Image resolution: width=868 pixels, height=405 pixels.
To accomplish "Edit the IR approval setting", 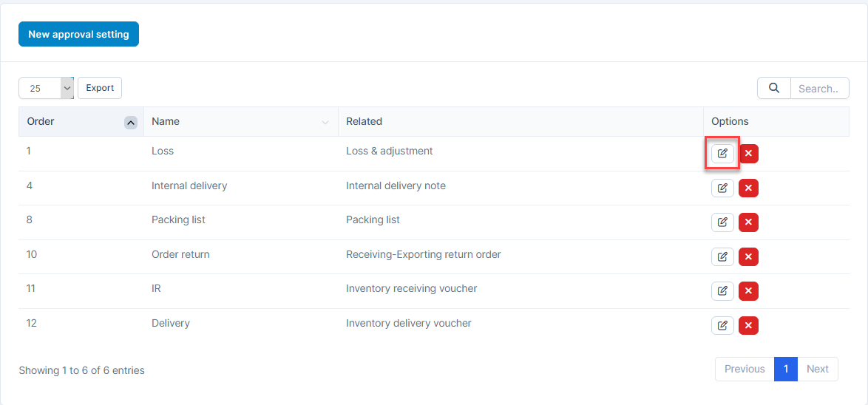I will (x=722, y=291).
